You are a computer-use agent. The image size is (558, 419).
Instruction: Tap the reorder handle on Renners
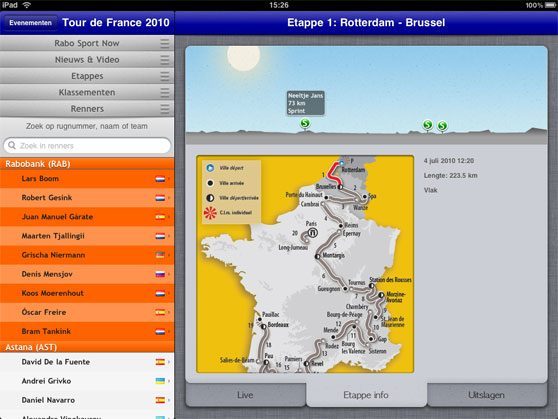coord(164,109)
